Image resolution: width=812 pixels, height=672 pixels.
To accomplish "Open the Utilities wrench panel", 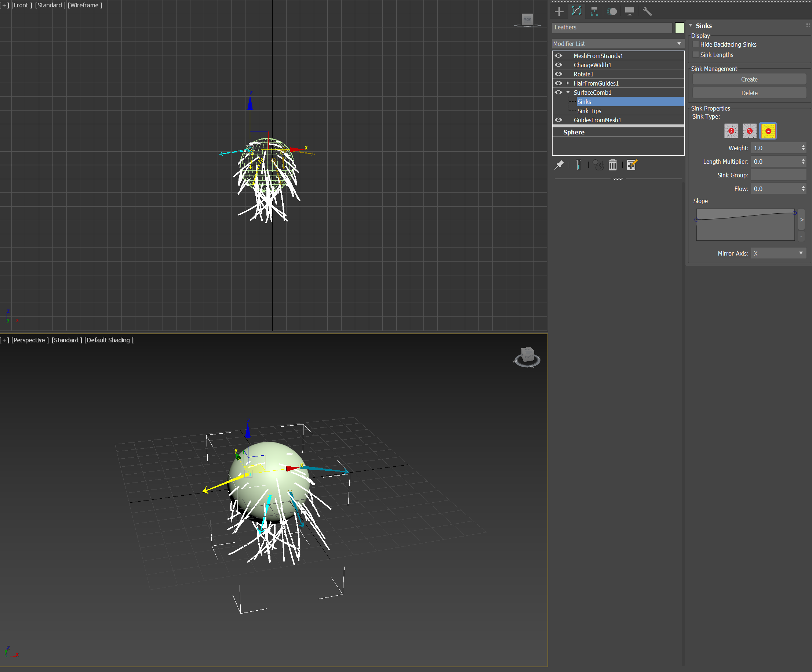I will (647, 12).
